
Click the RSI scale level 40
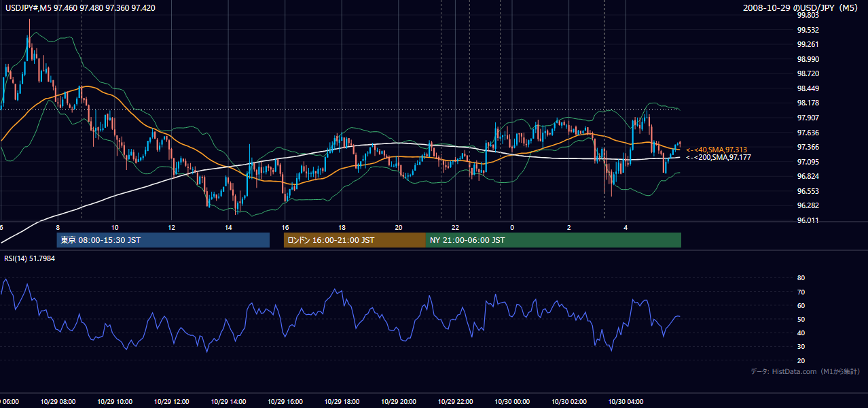801,333
